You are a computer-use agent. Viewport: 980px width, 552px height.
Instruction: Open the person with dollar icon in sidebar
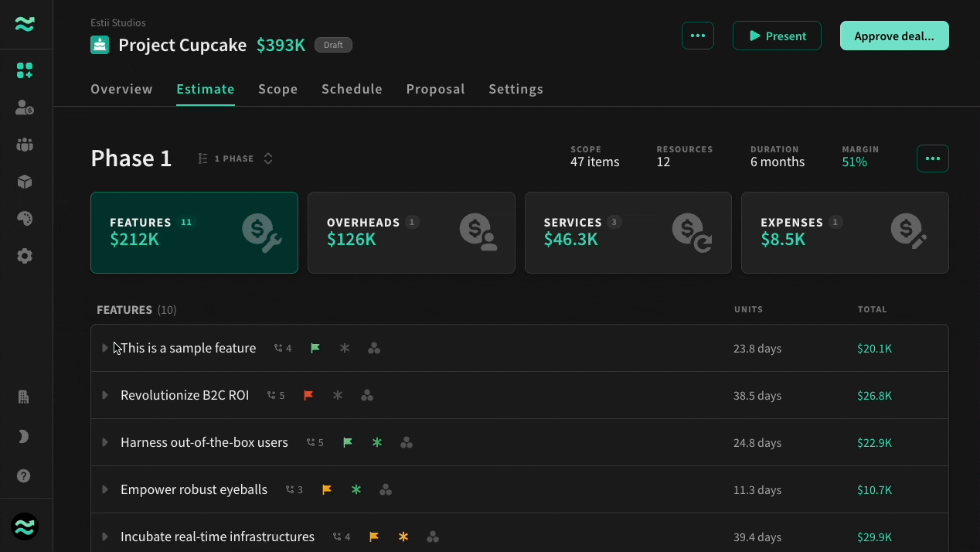[25, 107]
